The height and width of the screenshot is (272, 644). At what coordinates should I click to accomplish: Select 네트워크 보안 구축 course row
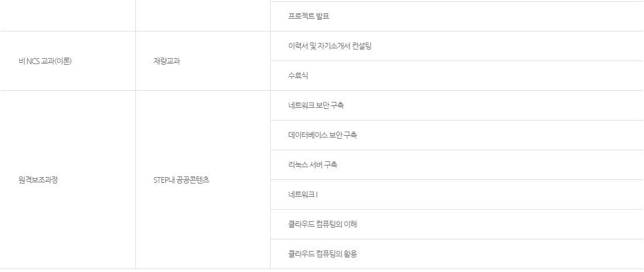click(316, 105)
